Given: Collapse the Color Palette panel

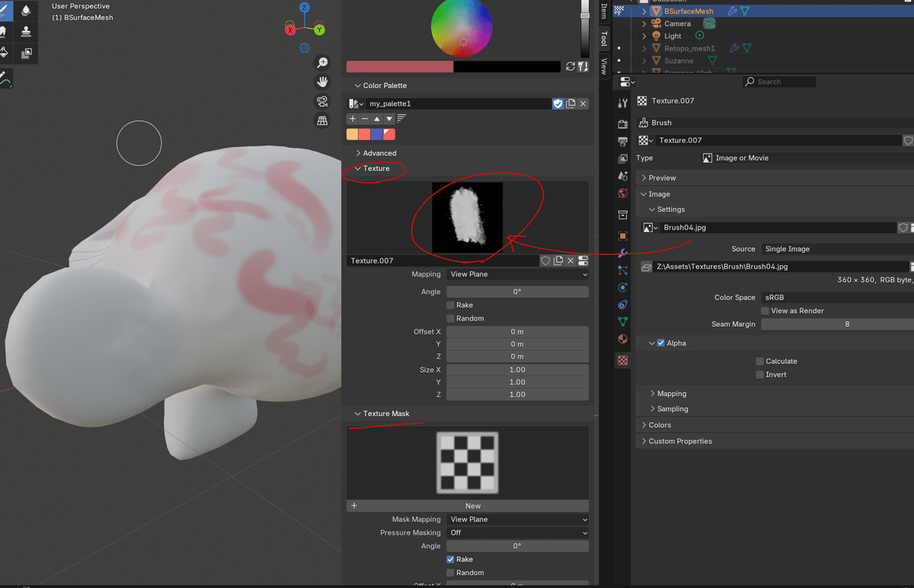Looking at the screenshot, I should tap(385, 86).
